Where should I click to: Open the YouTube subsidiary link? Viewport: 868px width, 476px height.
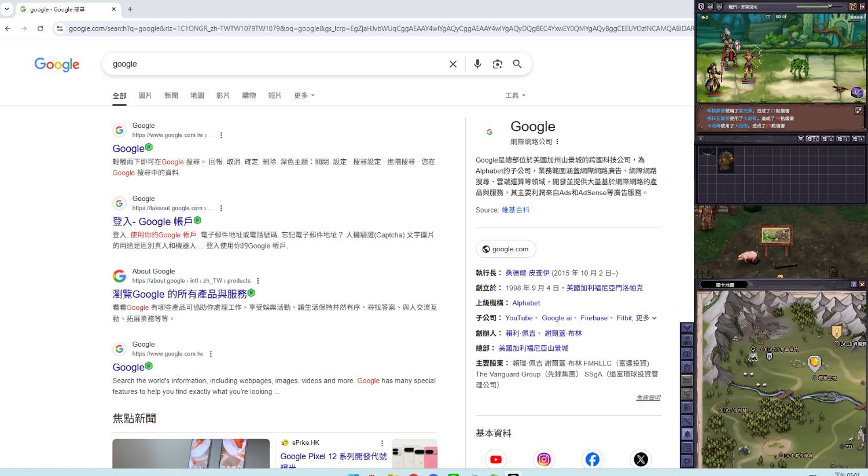pos(519,318)
